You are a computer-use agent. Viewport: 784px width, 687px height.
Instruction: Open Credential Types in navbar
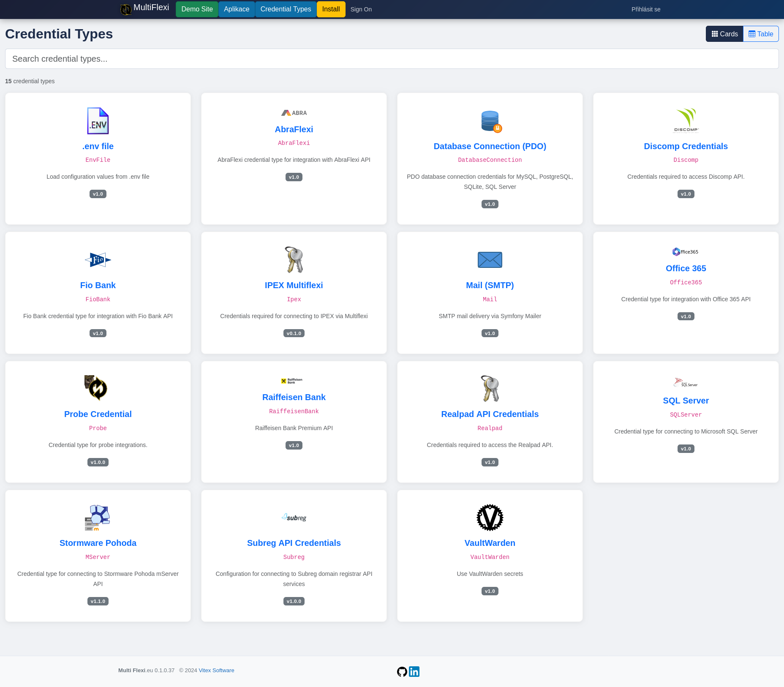(286, 9)
